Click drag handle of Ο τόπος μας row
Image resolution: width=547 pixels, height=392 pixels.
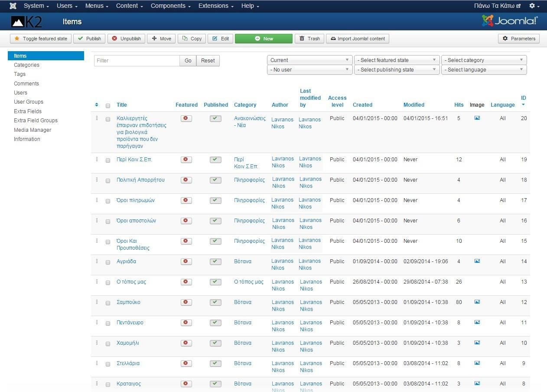click(x=97, y=282)
